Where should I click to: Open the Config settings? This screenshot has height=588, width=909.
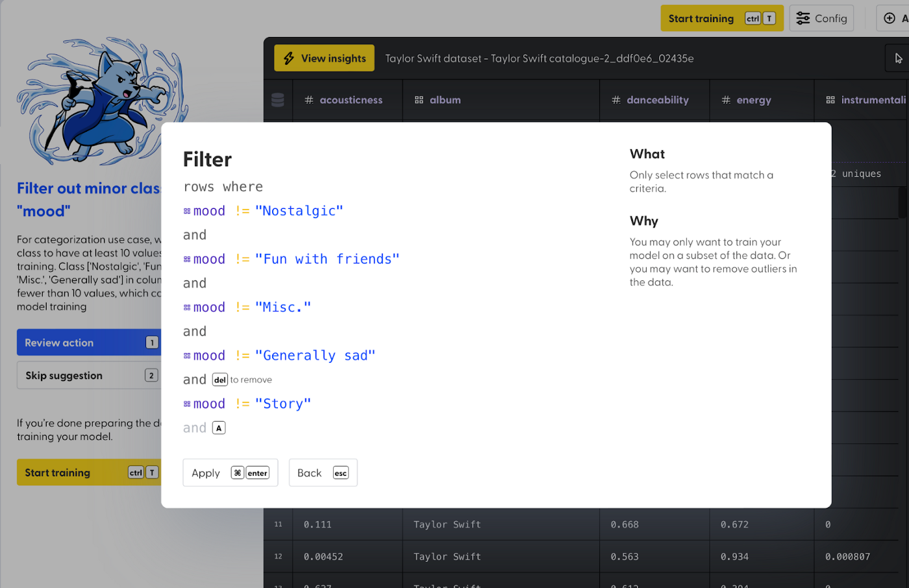click(x=821, y=18)
